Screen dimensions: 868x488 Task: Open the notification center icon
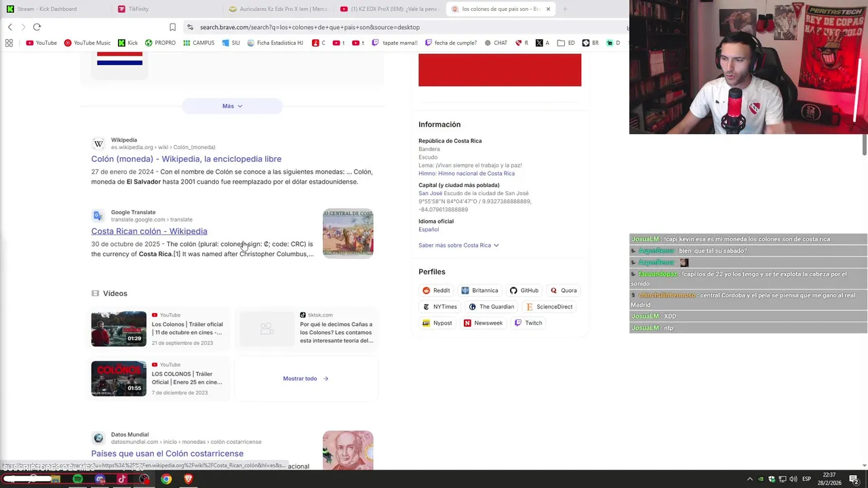(854, 479)
